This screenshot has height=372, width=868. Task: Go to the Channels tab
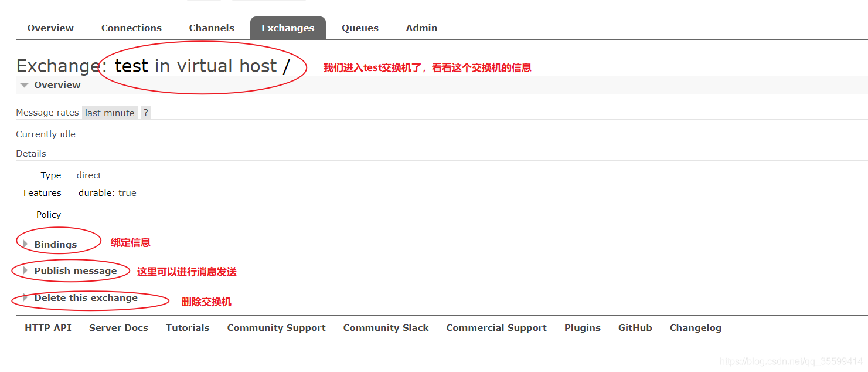coord(212,28)
